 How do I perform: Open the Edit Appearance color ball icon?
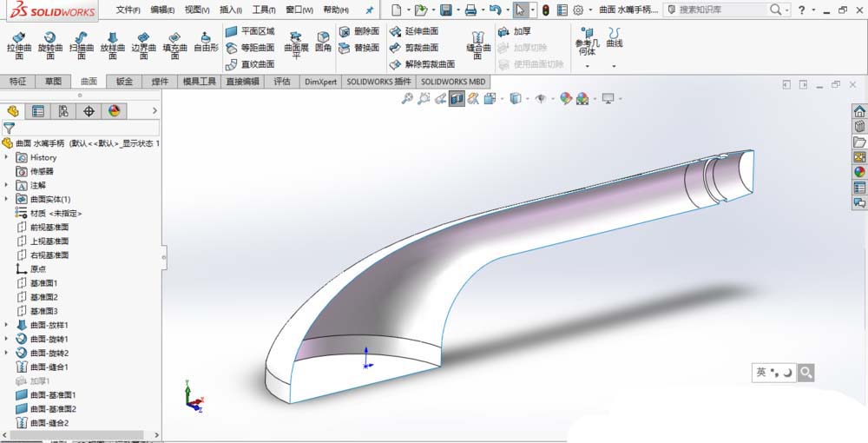tap(565, 98)
